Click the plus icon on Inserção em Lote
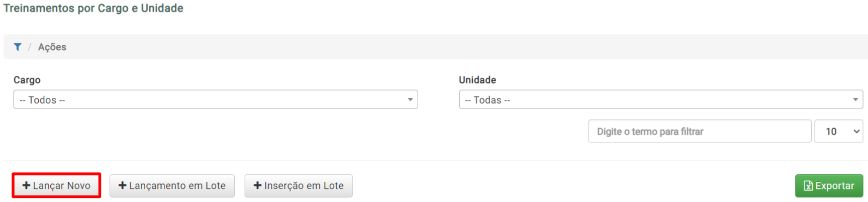The width and height of the screenshot is (868, 202). coord(257,185)
